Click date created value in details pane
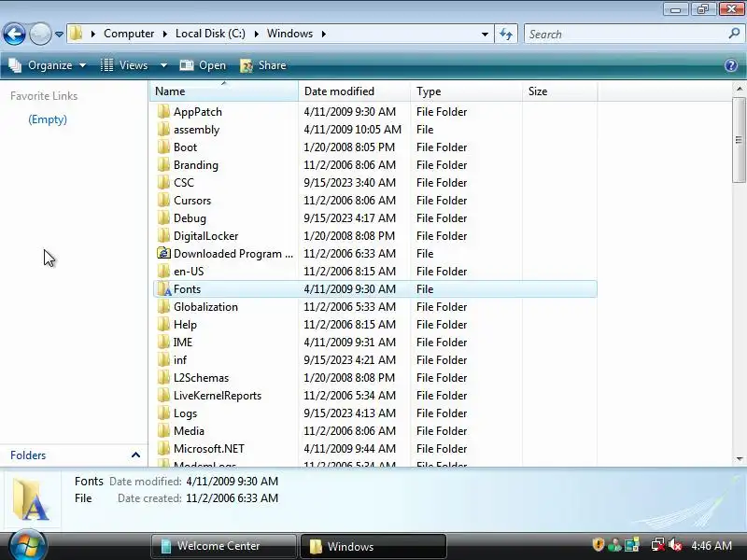Viewport: 747px width, 560px height. 232,498
